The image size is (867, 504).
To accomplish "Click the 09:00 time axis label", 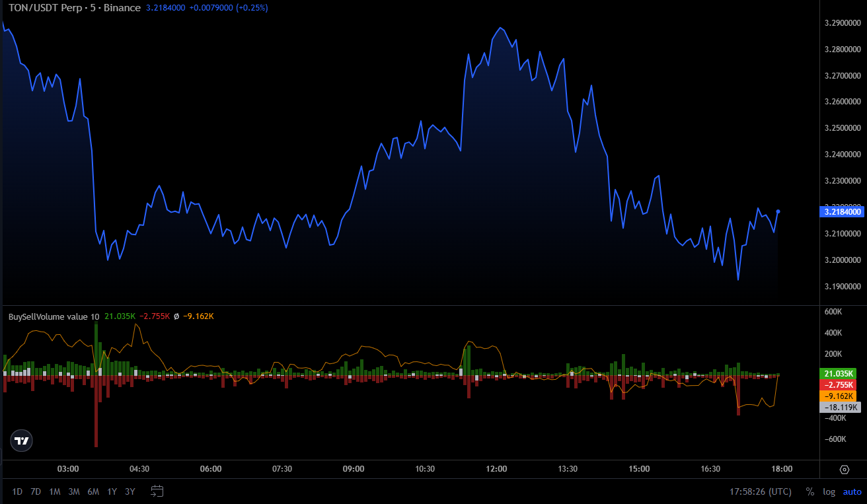I will 354,469.
